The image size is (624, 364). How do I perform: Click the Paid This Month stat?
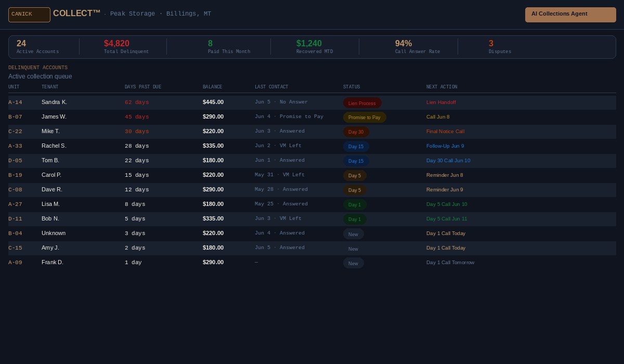coord(229,47)
